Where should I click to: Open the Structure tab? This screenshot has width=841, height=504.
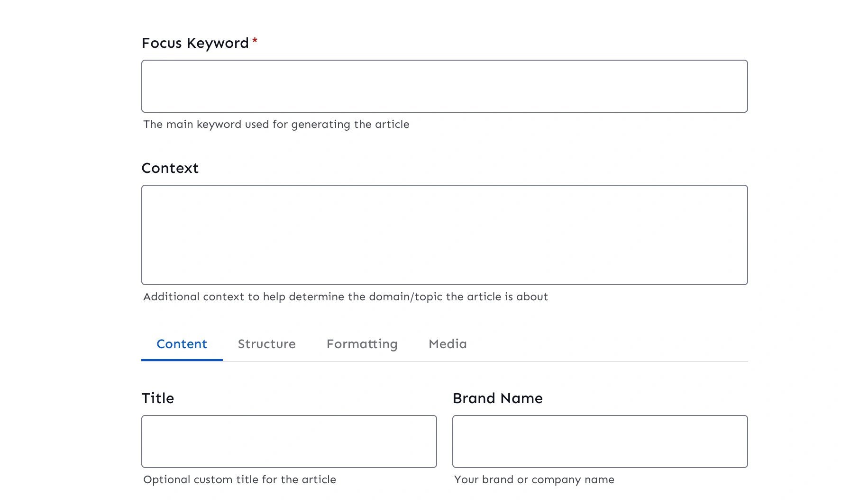point(266,344)
